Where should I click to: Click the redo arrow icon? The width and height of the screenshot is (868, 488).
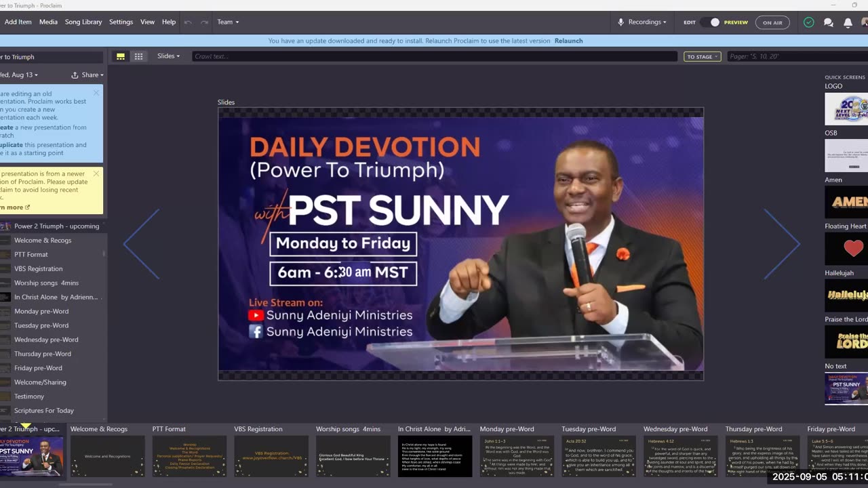coord(204,22)
